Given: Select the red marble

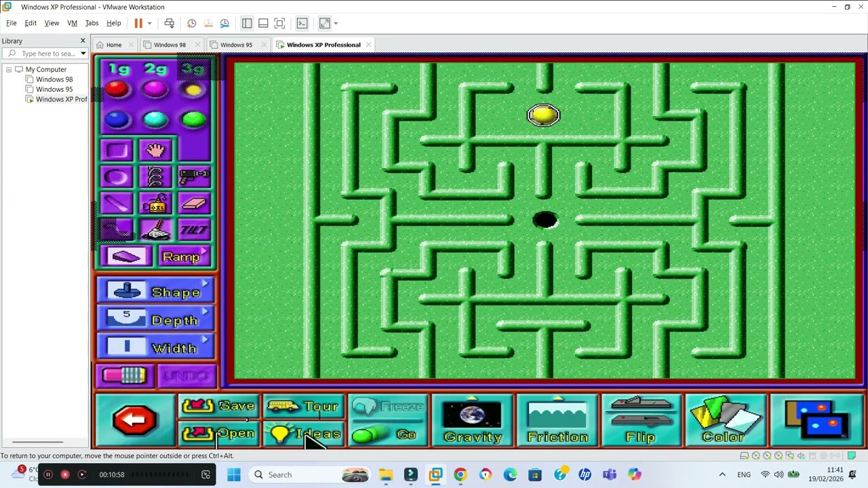Looking at the screenshot, I should click(117, 89).
